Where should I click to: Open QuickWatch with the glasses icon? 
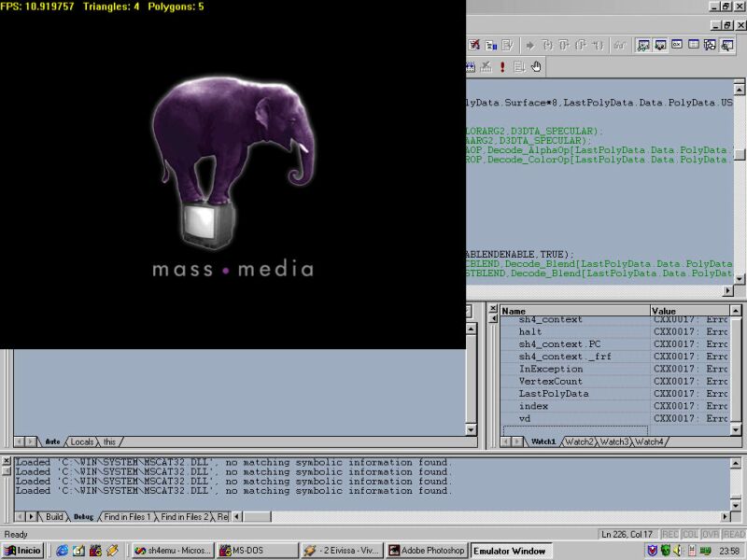pyautogui.click(x=619, y=45)
